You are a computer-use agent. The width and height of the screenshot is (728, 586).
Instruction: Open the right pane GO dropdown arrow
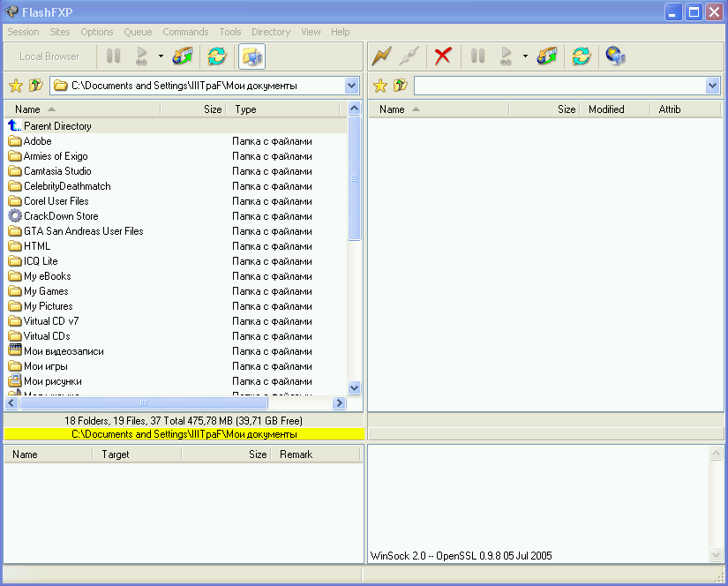(x=525, y=56)
